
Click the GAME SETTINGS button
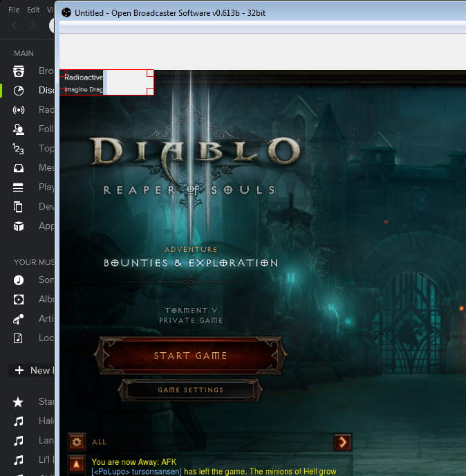[x=191, y=390]
